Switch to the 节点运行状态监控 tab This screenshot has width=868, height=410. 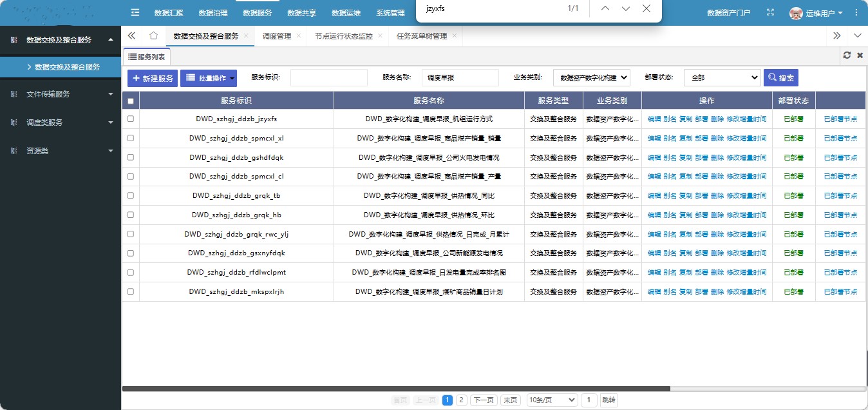344,36
